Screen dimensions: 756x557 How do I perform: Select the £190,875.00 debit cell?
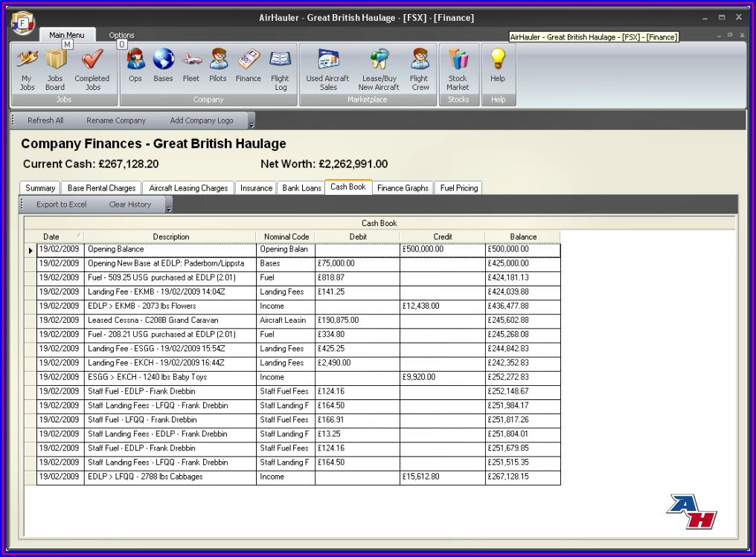pyautogui.click(x=357, y=321)
